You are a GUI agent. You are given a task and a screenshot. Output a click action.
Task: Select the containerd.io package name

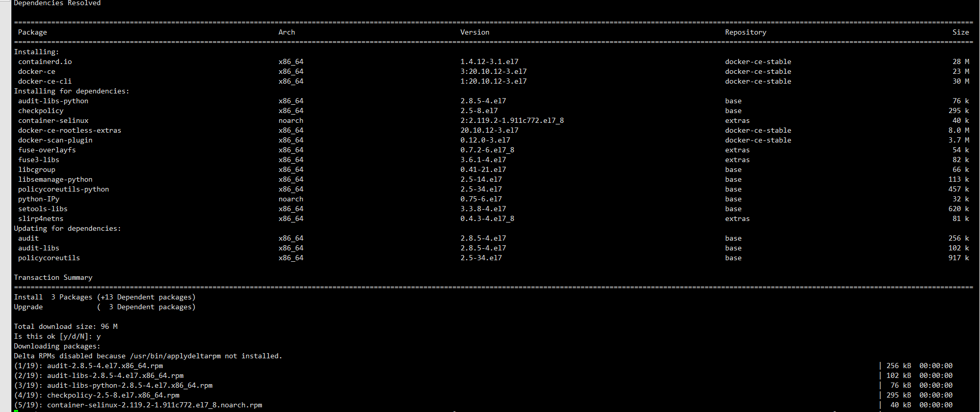coord(45,61)
